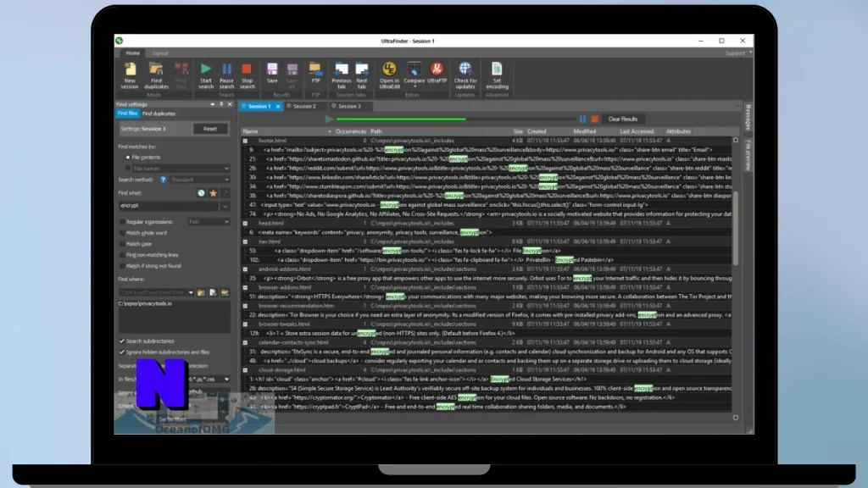Pause the running search from ribbon
This screenshot has width=868, height=488.
coord(226,75)
